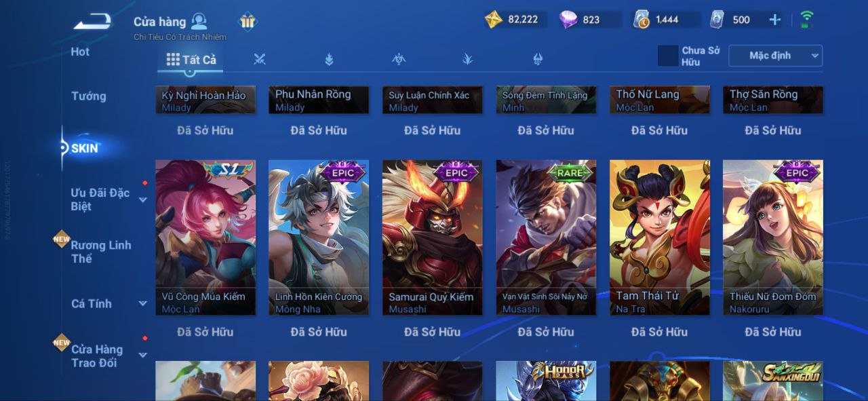Tap the back arrow icon
Image resolution: width=868 pixels, height=401 pixels.
tap(93, 22)
